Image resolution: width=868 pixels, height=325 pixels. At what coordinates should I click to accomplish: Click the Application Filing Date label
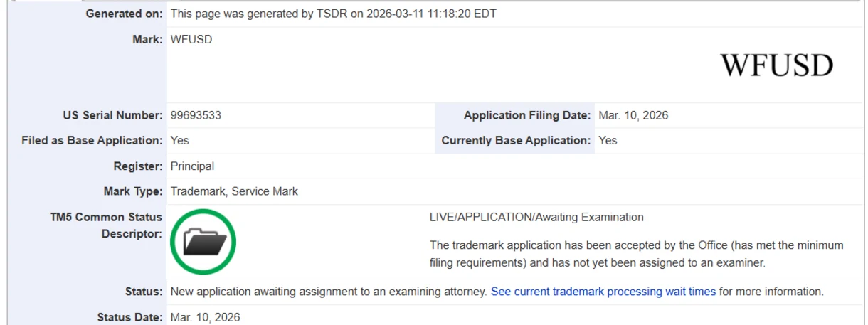[x=527, y=115]
